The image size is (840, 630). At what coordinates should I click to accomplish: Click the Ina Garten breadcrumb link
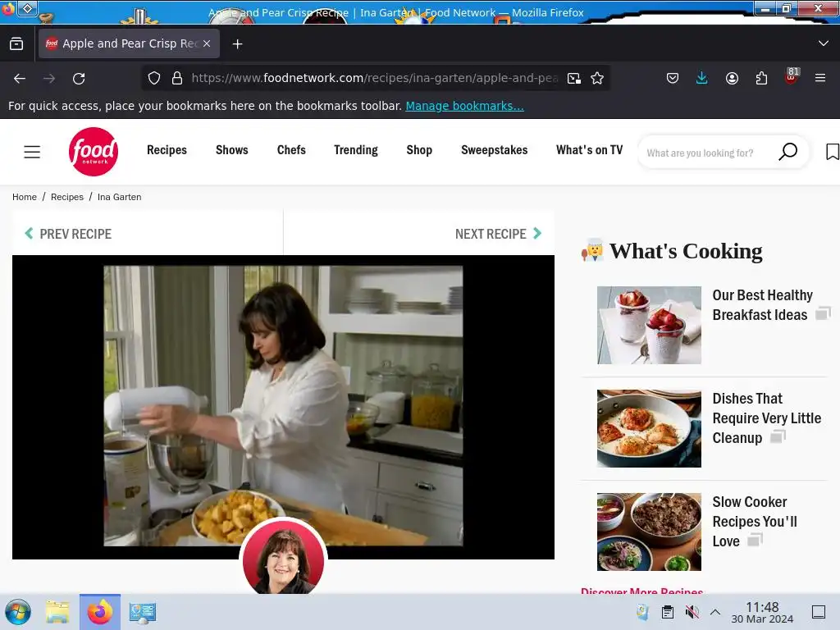(x=120, y=197)
